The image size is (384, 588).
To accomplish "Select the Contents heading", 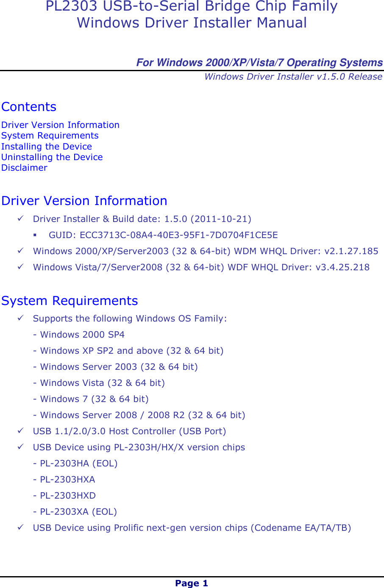I will [x=28, y=107].
